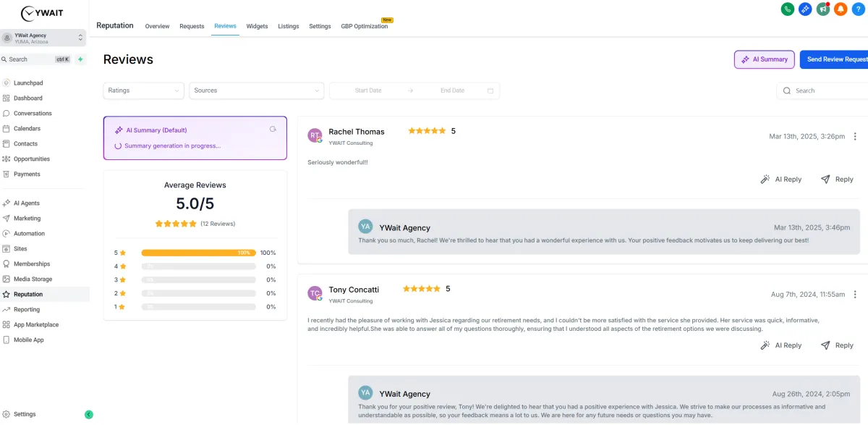Open the Ratings filter dropdown
This screenshot has width=868, height=425.
(144, 91)
